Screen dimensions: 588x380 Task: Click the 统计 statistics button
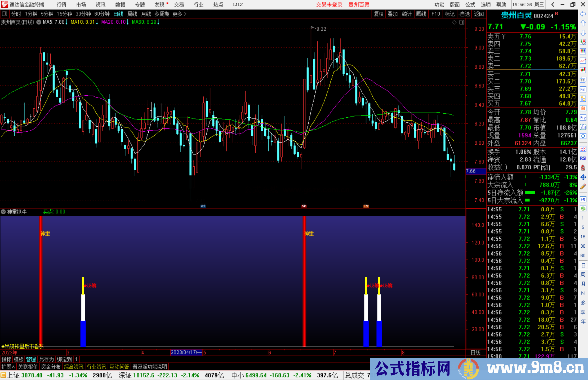[x=407, y=14]
